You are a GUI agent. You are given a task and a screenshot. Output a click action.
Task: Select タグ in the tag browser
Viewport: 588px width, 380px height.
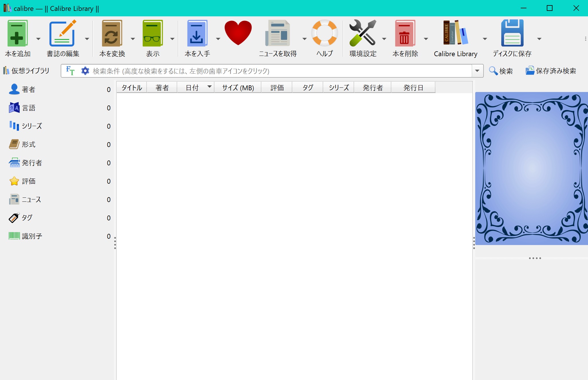pos(59,218)
